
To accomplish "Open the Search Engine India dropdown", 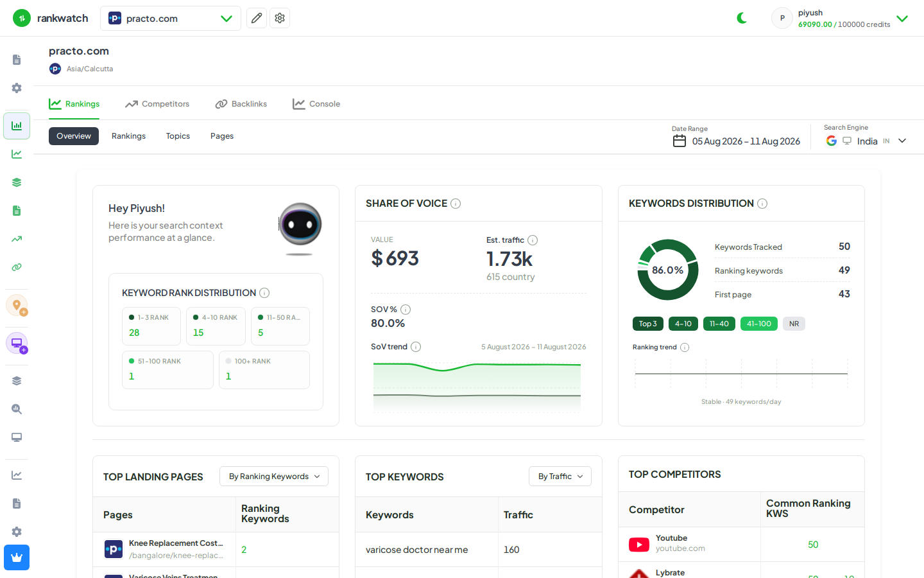I will coord(866,141).
